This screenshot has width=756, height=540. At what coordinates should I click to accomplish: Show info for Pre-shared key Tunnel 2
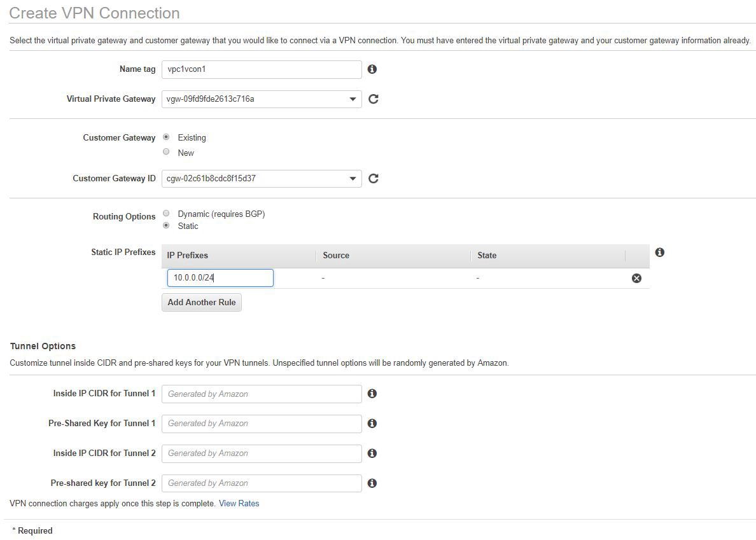click(x=372, y=483)
